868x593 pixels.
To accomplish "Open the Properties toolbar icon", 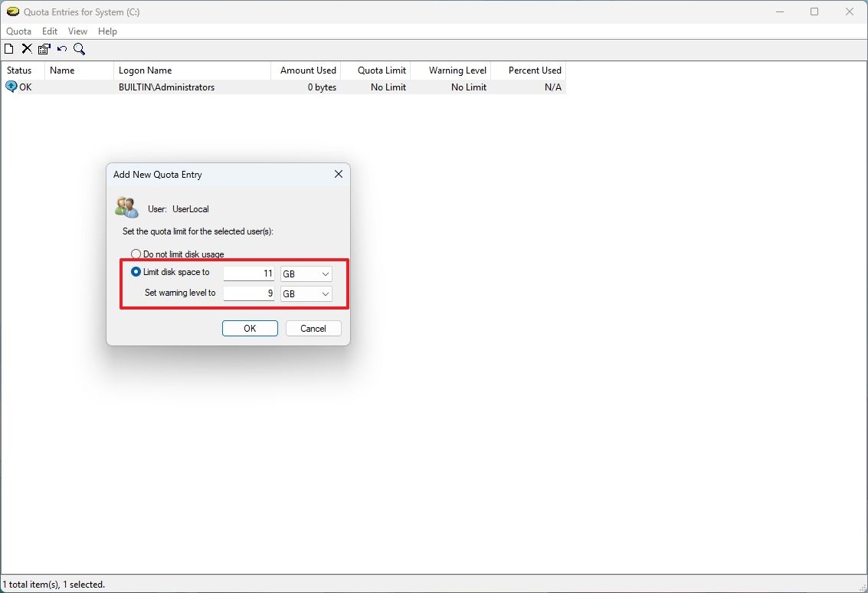I will tap(44, 48).
